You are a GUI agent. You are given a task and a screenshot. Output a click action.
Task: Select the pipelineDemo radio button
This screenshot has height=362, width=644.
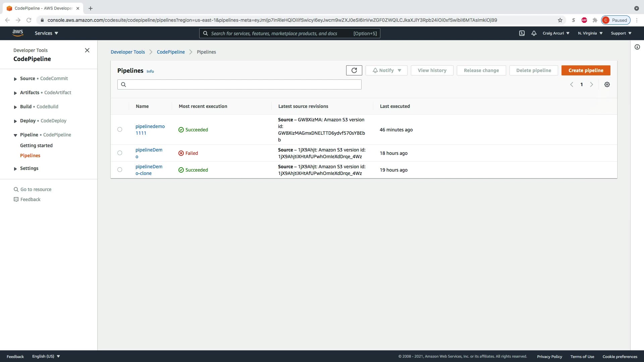click(x=120, y=153)
